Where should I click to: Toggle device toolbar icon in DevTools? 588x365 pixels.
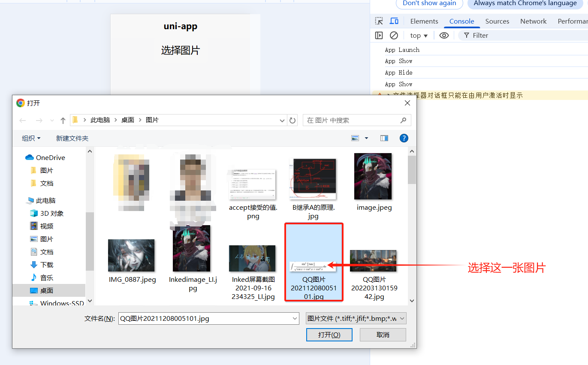(394, 21)
